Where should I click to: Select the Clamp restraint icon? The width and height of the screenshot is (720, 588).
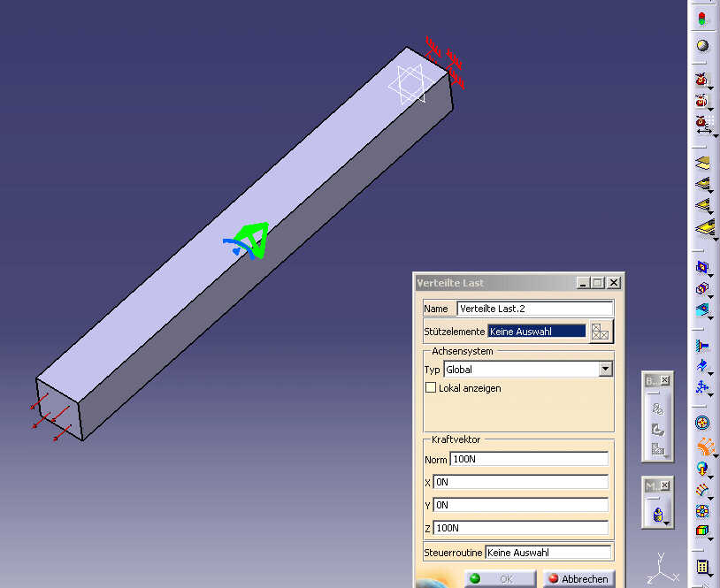(702, 345)
